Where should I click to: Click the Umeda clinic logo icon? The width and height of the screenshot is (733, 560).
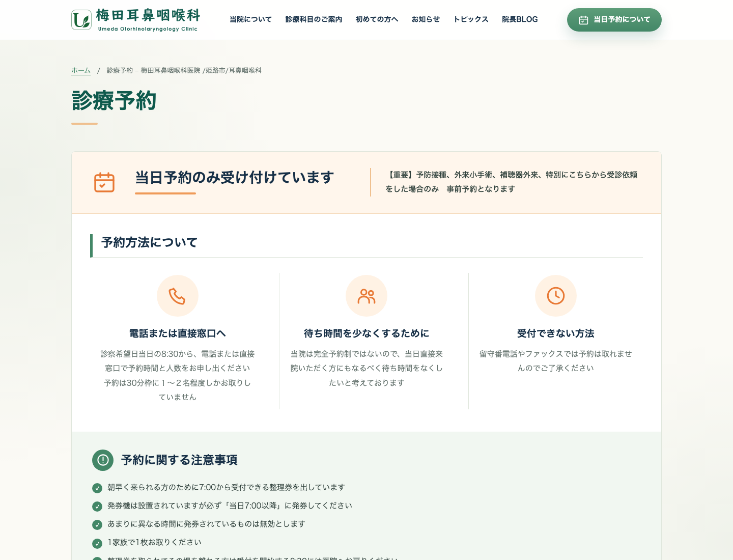tap(81, 20)
